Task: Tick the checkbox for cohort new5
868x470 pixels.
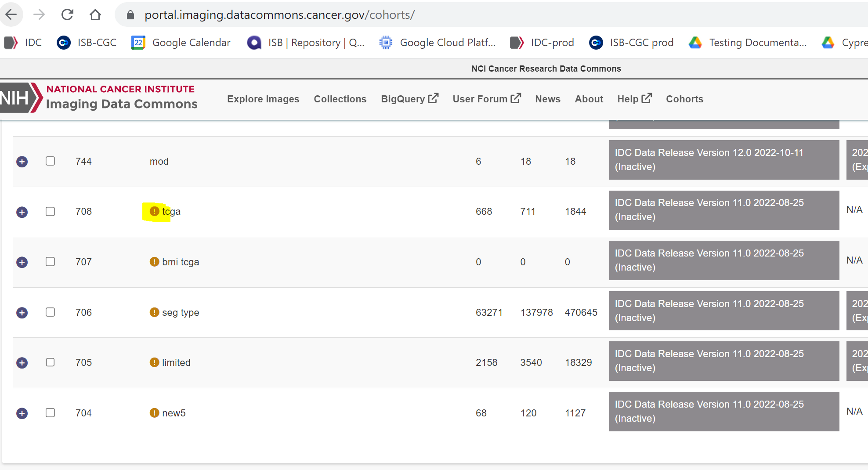Action: 50,412
